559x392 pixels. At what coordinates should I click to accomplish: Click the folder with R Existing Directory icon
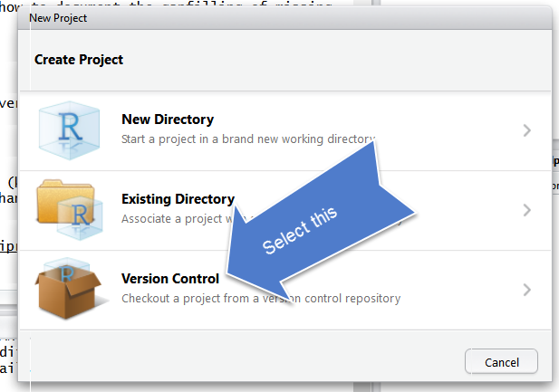coord(70,210)
